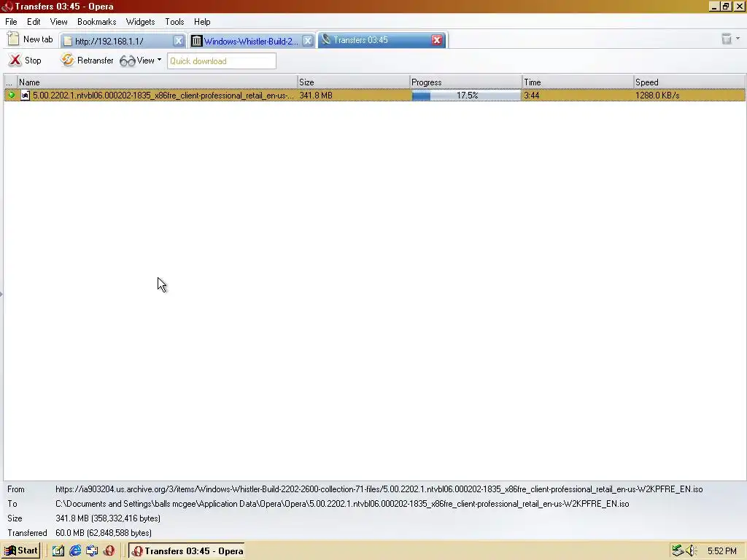The image size is (747, 560).
Task: Open the Edit menu
Action: (34, 22)
